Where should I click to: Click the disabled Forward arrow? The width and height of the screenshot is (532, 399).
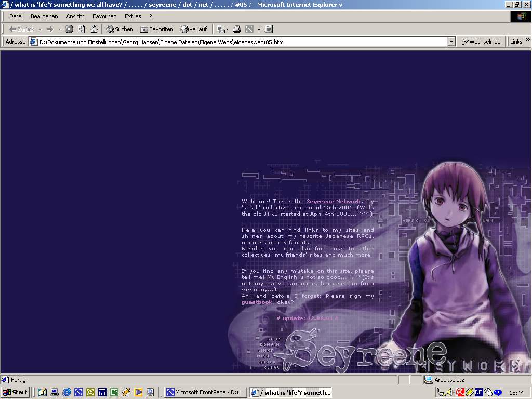[x=50, y=29]
